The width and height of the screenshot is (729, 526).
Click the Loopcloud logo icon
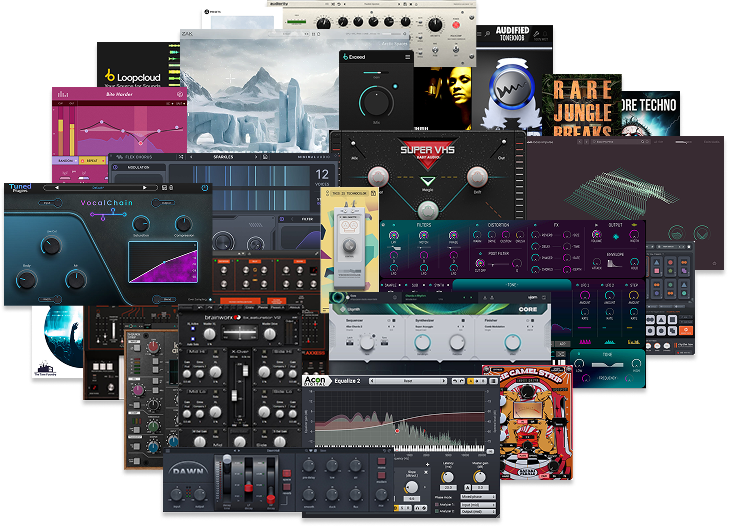(110, 75)
